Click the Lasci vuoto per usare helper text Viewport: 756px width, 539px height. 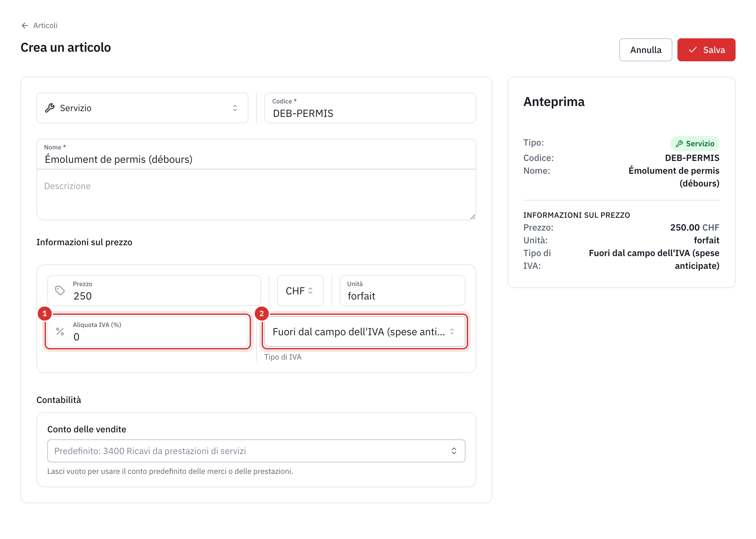170,471
